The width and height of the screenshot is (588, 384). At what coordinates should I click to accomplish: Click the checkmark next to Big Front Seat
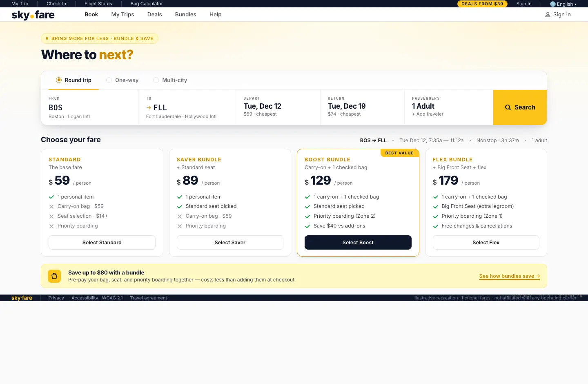435,207
